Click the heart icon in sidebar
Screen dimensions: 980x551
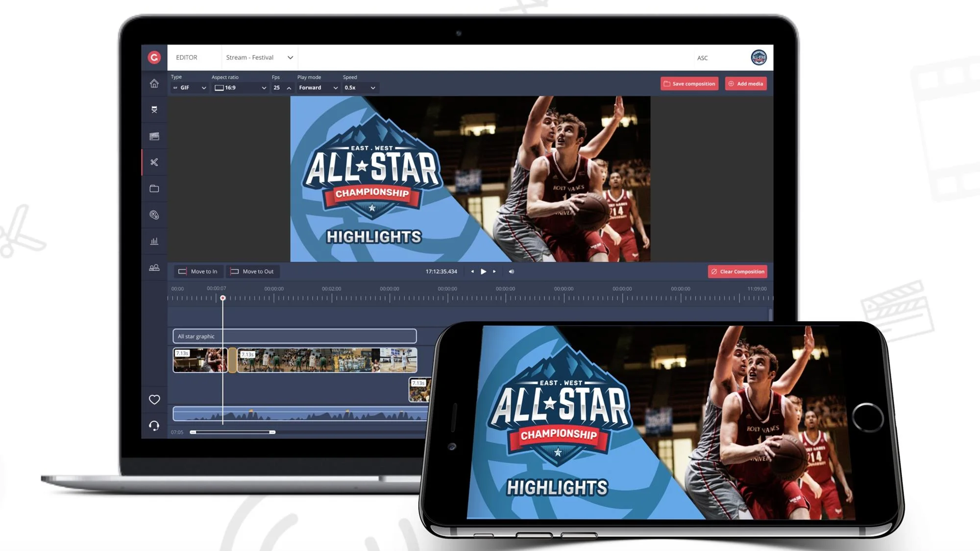click(154, 400)
